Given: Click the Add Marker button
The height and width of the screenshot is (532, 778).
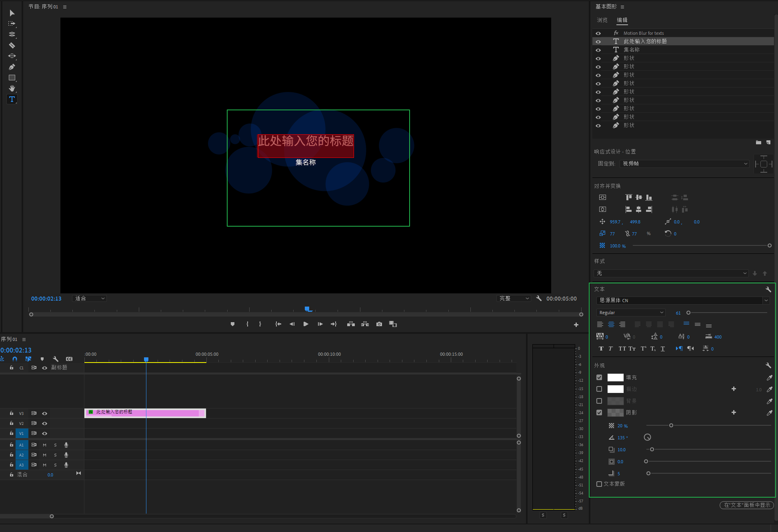Looking at the screenshot, I should pyautogui.click(x=232, y=324).
